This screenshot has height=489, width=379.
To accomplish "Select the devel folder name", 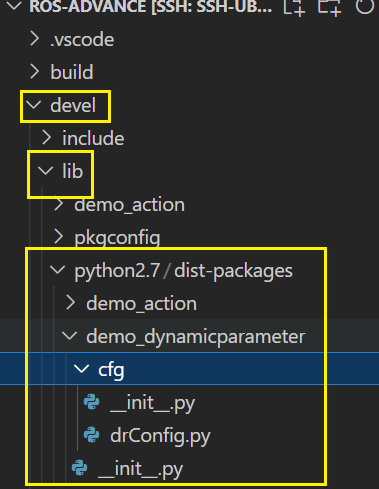I will pos(73,105).
